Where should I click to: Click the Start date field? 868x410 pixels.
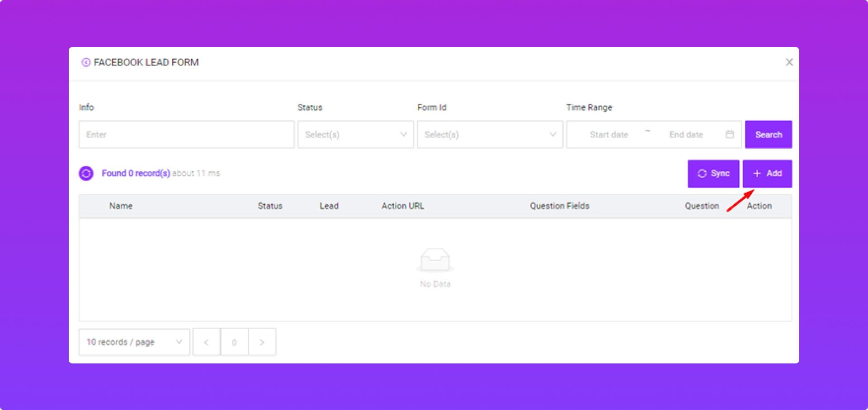click(x=609, y=134)
